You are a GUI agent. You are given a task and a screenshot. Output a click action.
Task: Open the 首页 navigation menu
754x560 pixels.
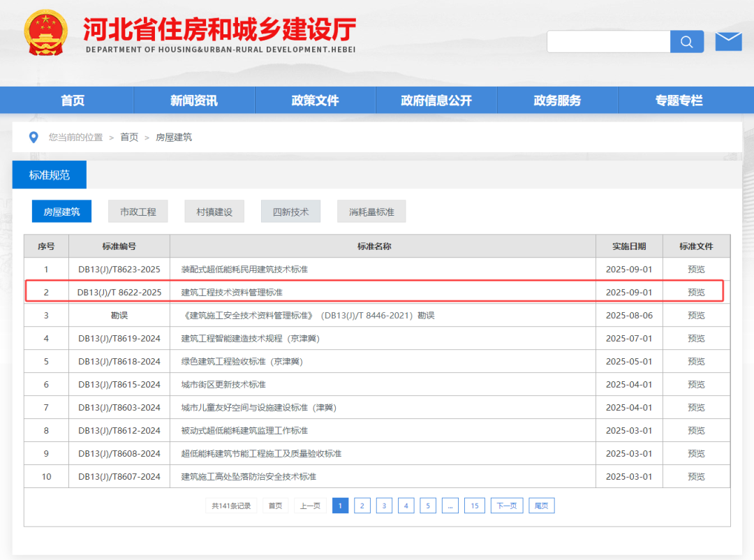click(73, 100)
